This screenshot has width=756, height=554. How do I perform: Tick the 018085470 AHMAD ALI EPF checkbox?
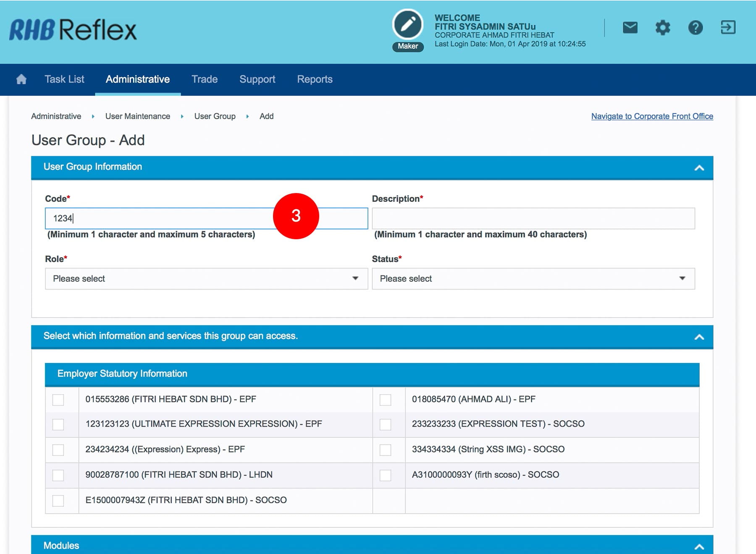(385, 400)
